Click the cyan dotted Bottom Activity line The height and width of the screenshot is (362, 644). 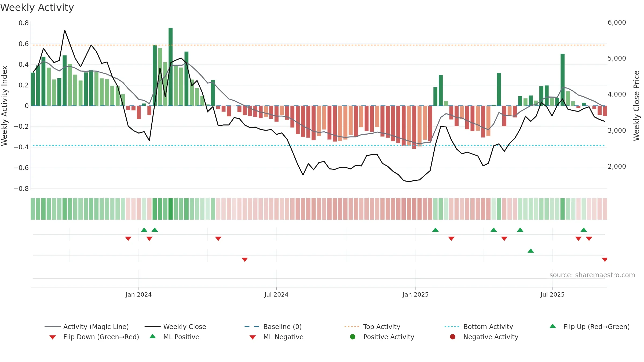(319, 145)
